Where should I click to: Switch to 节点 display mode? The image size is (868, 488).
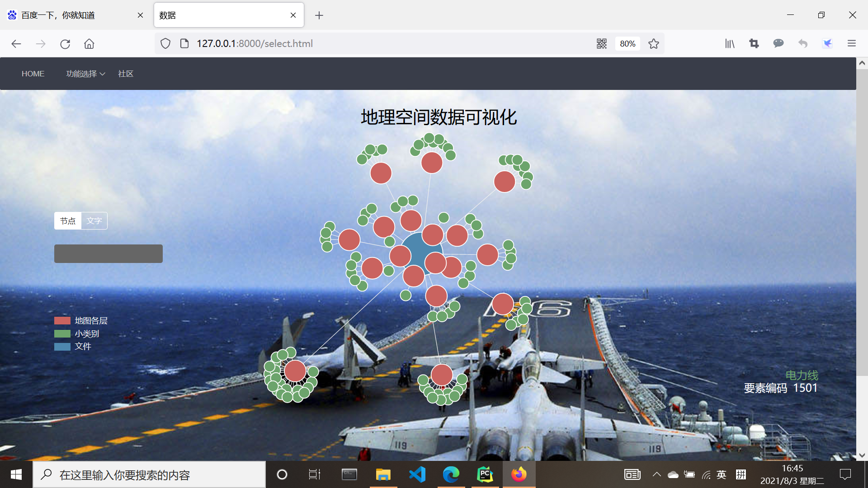click(68, 221)
